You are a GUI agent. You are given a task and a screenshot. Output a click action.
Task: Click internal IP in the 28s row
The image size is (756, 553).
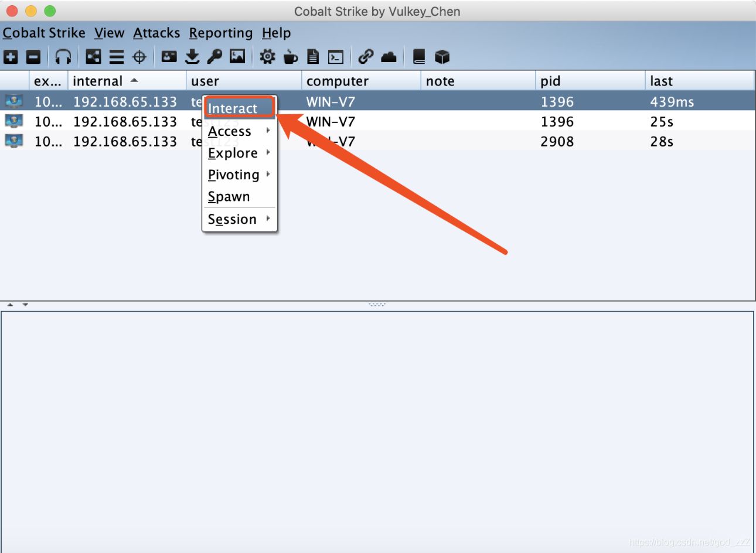click(x=125, y=141)
